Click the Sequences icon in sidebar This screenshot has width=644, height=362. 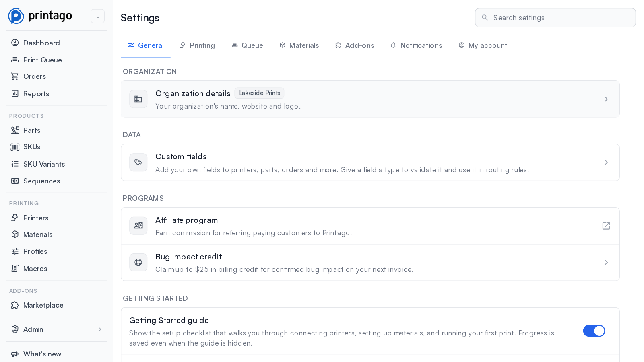[15, 181]
